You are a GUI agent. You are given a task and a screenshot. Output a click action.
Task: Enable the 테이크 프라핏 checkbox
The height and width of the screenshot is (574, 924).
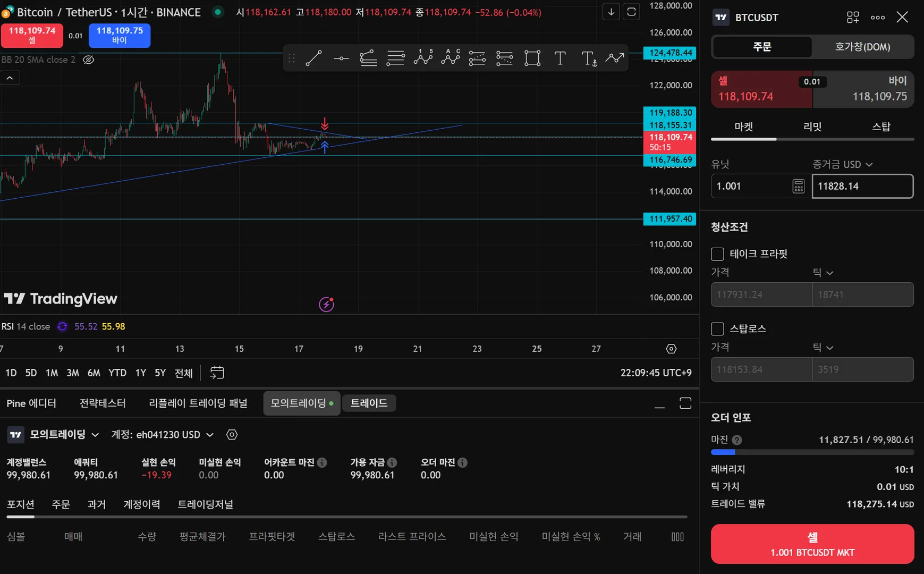[717, 254]
